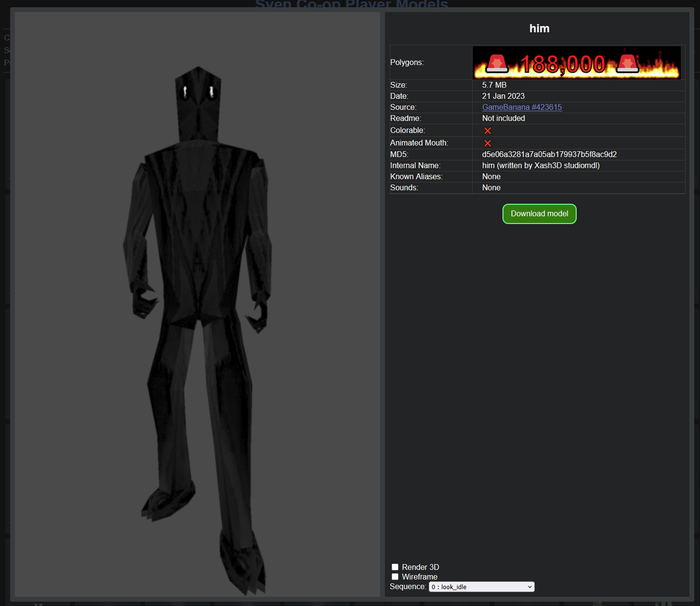Viewport: 700px width, 606px height.
Task: Click the internal name 'him (written by Xash3D studiomdl)'
Action: tap(541, 166)
